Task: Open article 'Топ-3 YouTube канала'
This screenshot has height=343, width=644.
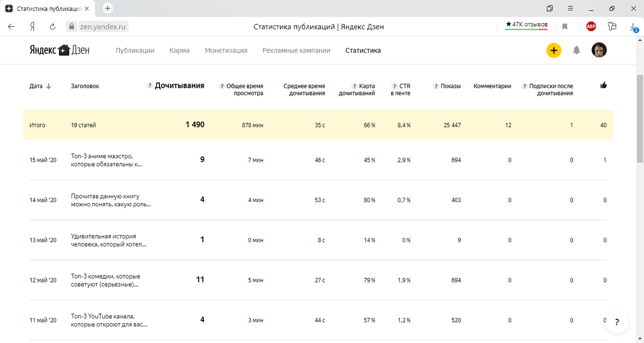Action: pos(109,320)
